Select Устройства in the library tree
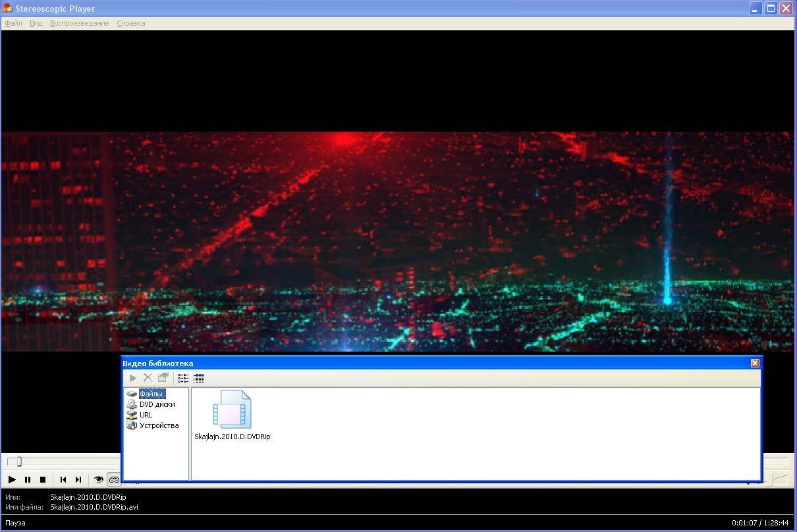 (159, 425)
